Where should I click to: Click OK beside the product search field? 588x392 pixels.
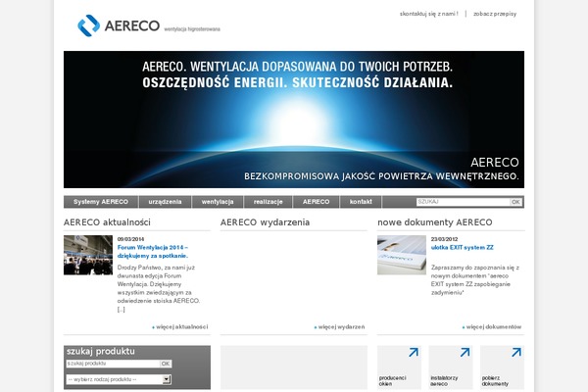(x=166, y=364)
